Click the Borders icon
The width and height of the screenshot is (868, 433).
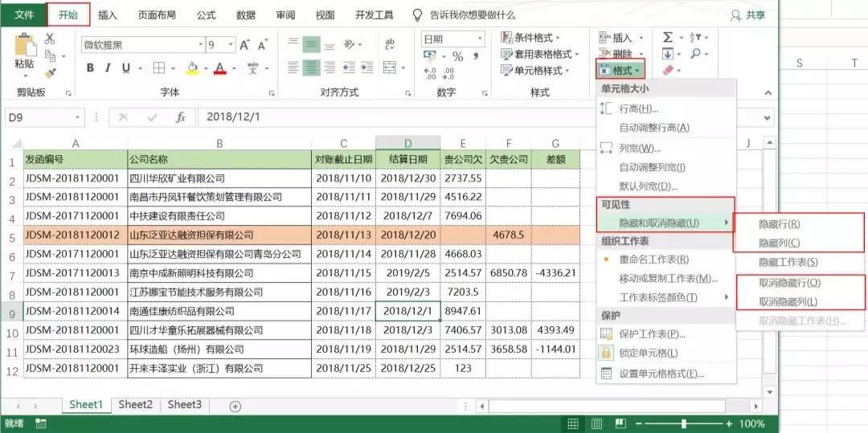tap(159, 68)
